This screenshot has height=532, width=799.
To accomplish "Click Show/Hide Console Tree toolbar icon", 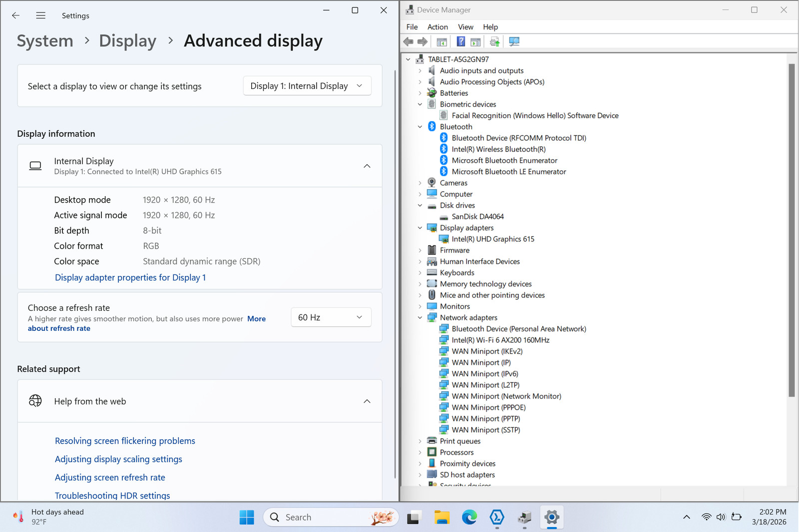I will pos(441,42).
